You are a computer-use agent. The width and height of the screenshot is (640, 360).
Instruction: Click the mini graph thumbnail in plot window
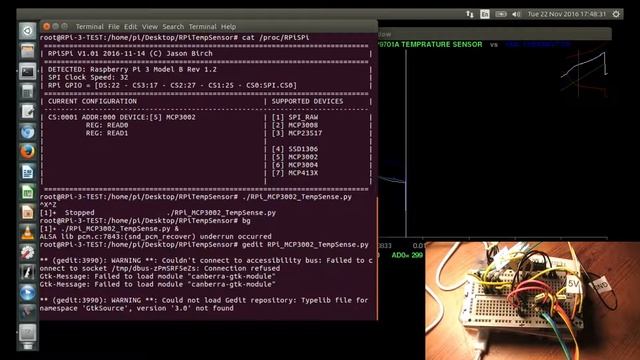(x=584, y=73)
